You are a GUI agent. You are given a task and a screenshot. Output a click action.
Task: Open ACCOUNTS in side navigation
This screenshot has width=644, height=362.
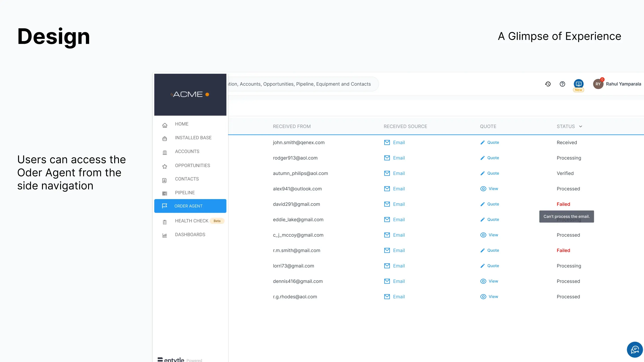point(187,152)
